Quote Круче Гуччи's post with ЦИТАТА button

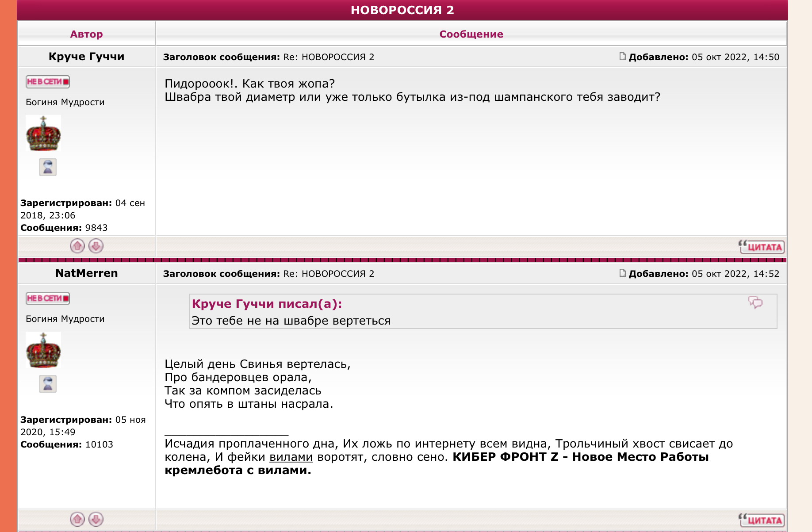[761, 247]
